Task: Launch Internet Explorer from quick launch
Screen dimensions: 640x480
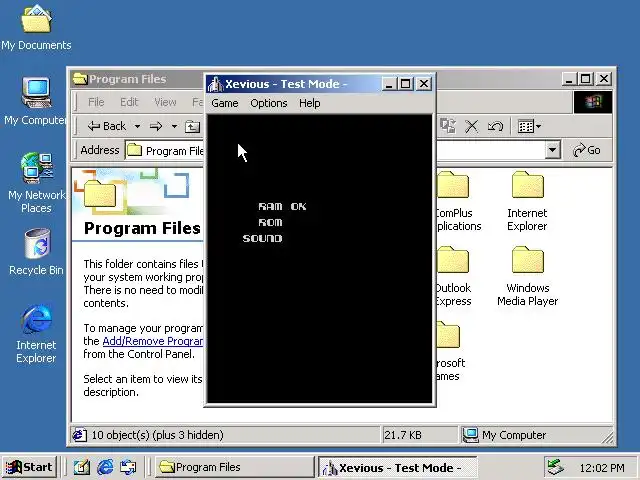Action: (x=105, y=467)
